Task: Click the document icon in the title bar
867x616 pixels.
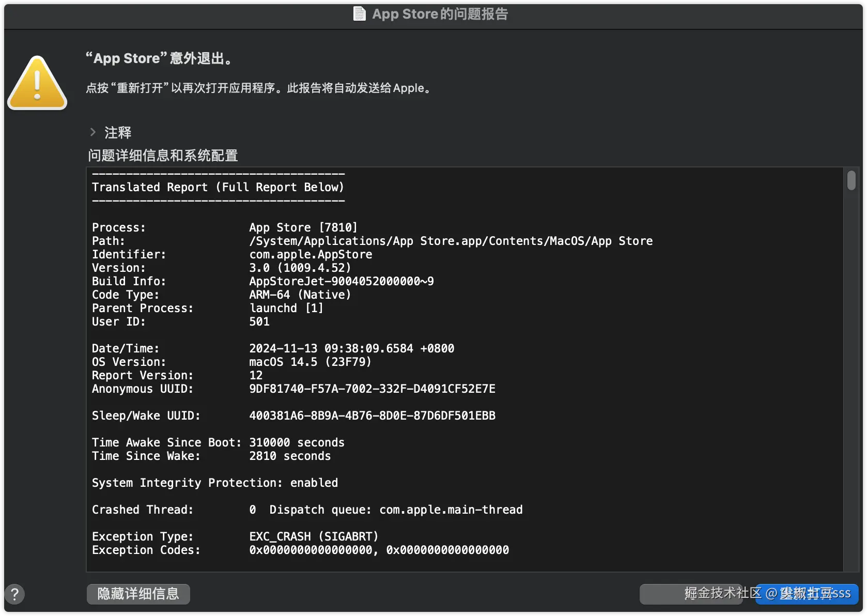Action: 359,13
